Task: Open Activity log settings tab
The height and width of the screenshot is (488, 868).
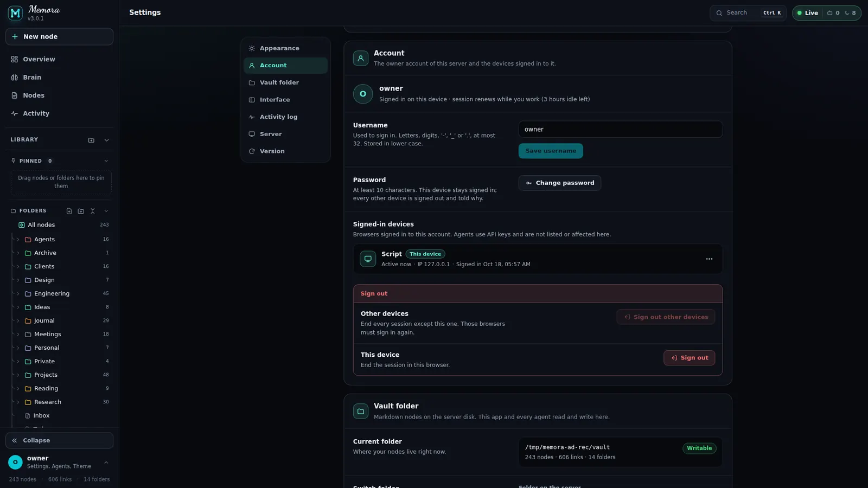Action: coord(285,117)
